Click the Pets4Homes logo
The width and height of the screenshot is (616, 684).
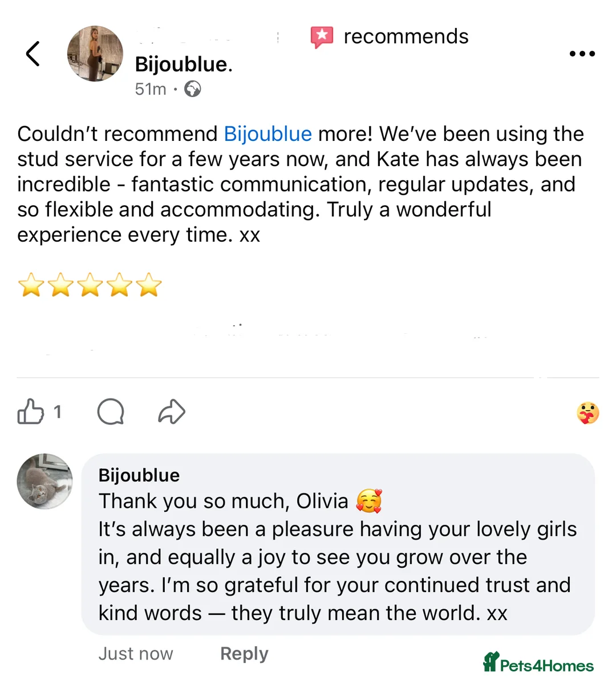(x=538, y=663)
